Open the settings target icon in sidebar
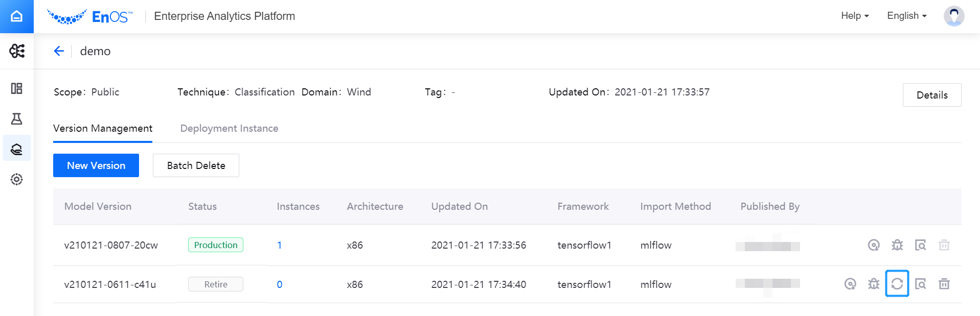Image resolution: width=980 pixels, height=316 pixels. (16, 179)
